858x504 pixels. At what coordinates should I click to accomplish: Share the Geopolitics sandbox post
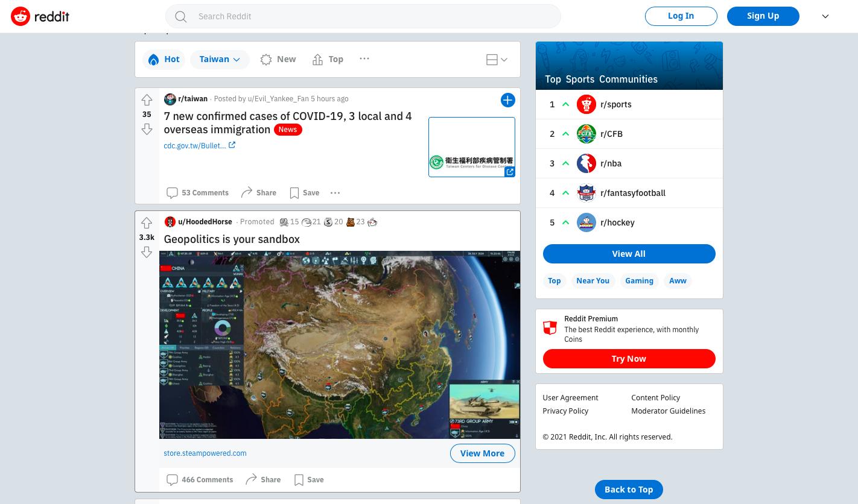click(263, 480)
